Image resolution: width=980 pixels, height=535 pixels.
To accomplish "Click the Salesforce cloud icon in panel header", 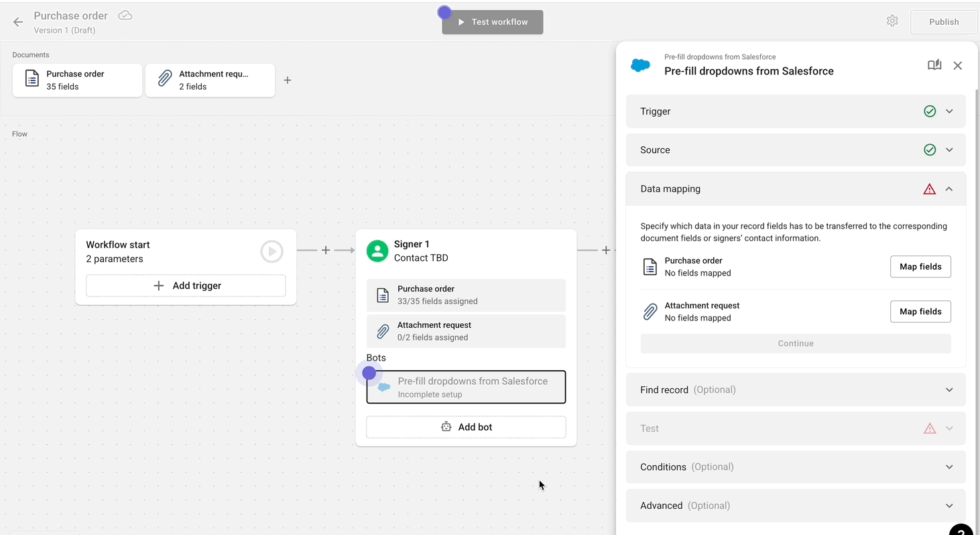I will pos(640,65).
